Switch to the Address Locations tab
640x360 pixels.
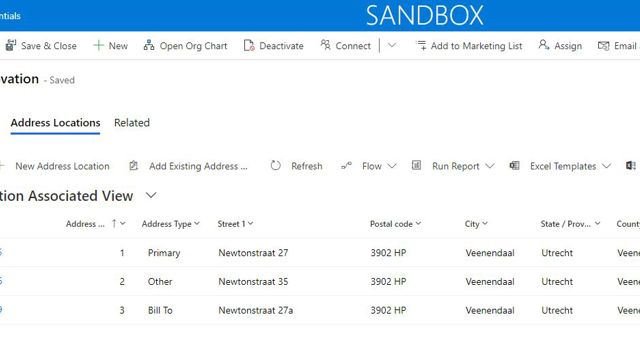pos(56,123)
